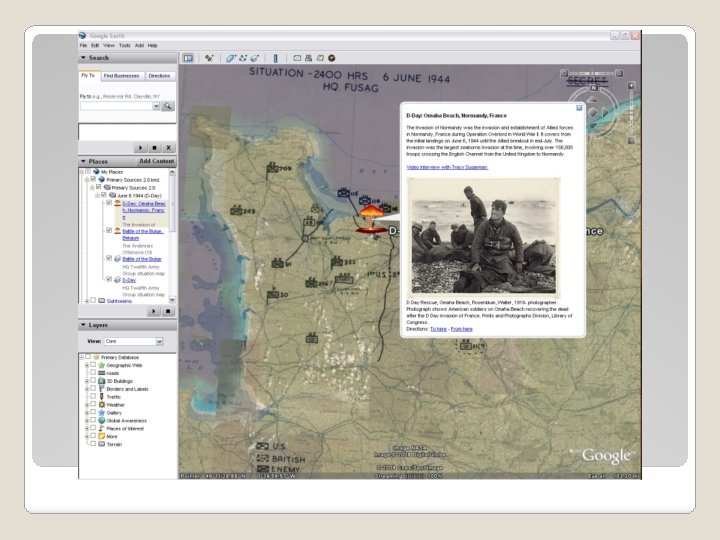Toggle the June 6 1944 (D-Day) checkbox
Viewport: 720px width, 540px height.
tap(104, 195)
